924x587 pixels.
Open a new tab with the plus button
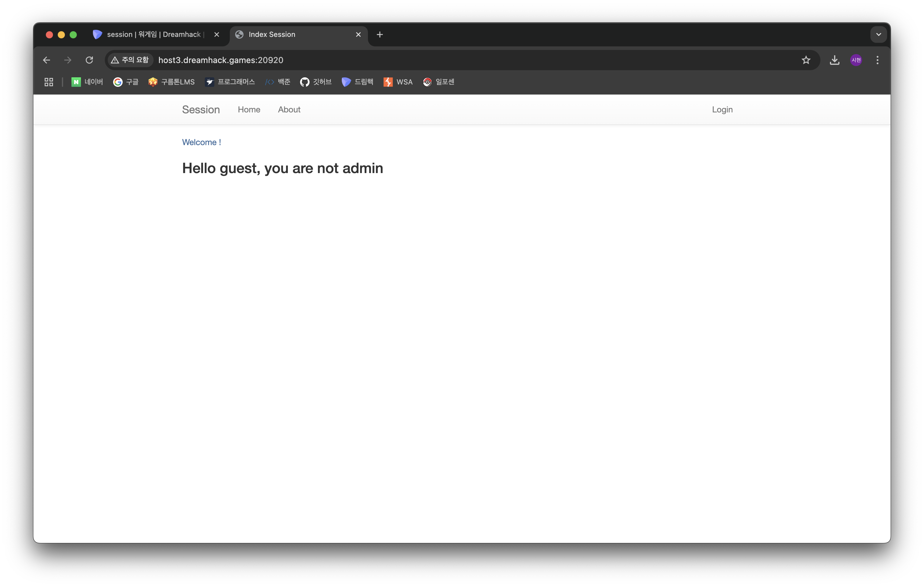pos(380,34)
